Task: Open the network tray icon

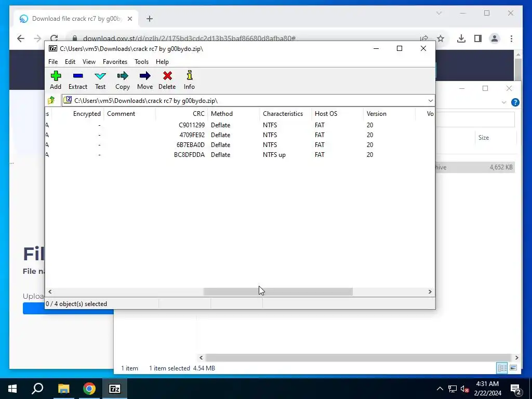Action: point(453,389)
